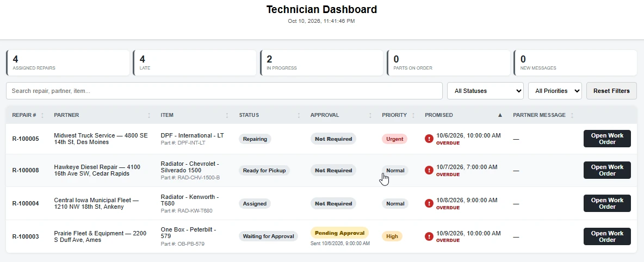Click the Item column sort arrows
The width and height of the screenshot is (644, 262).
(227, 115)
